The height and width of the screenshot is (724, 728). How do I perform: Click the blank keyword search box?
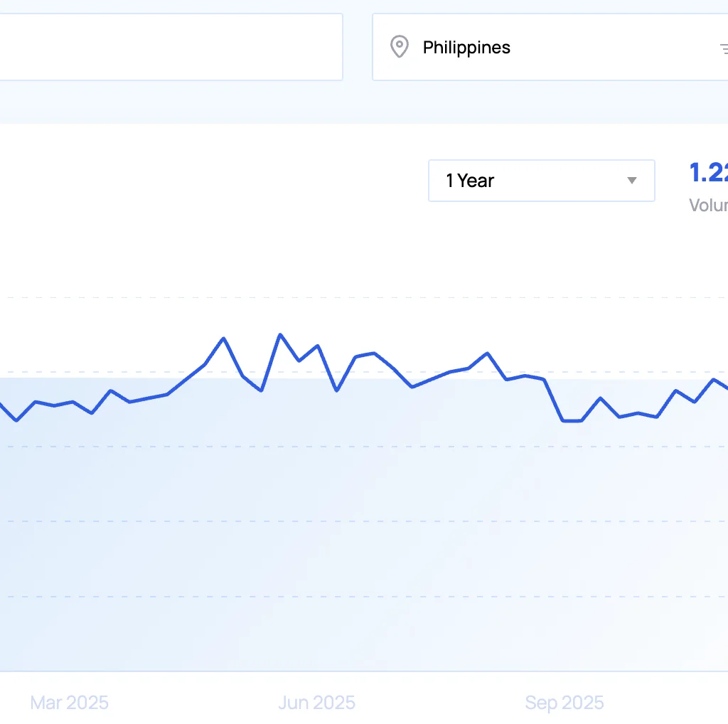click(171, 46)
